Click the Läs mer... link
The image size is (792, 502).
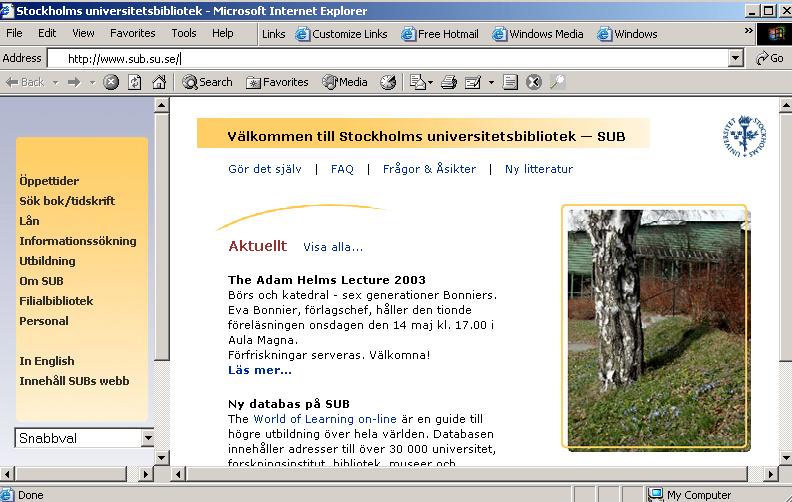point(260,370)
